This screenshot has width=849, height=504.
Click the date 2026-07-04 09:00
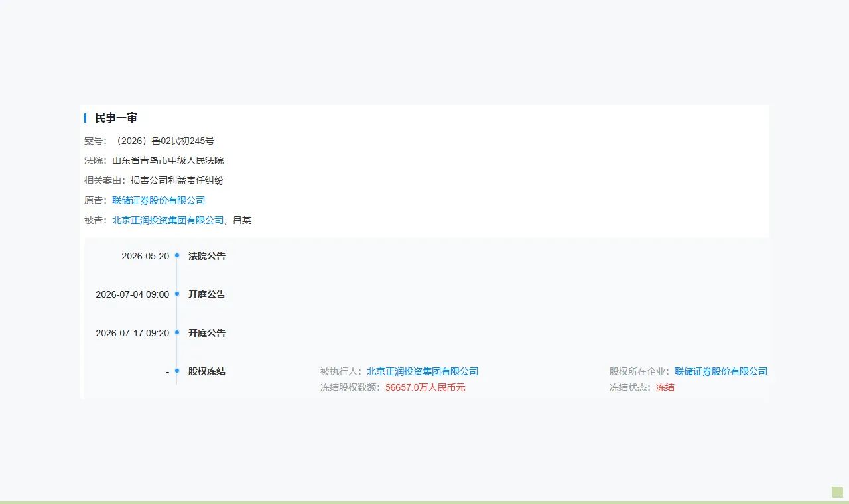(x=133, y=294)
